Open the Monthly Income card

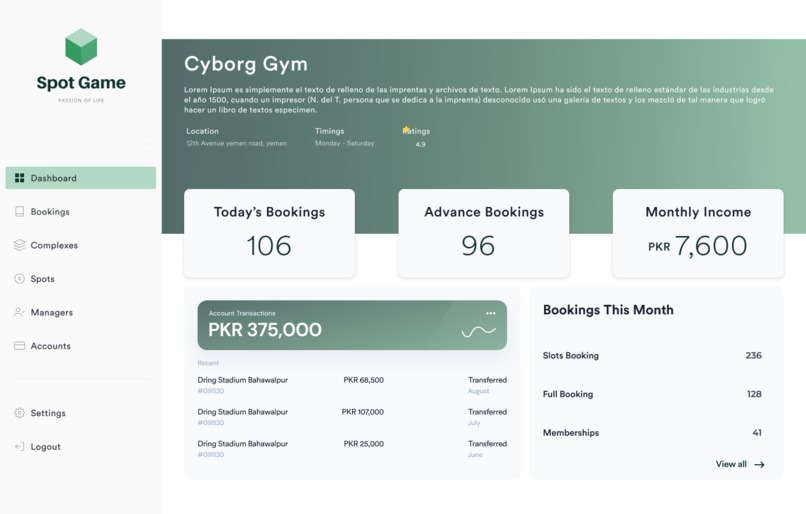point(698,233)
